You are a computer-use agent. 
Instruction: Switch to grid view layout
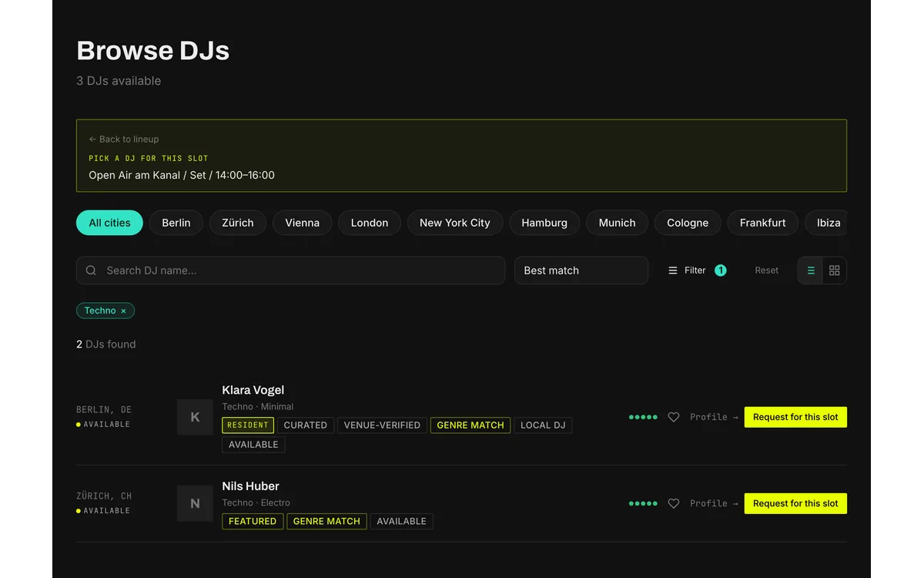835,271
